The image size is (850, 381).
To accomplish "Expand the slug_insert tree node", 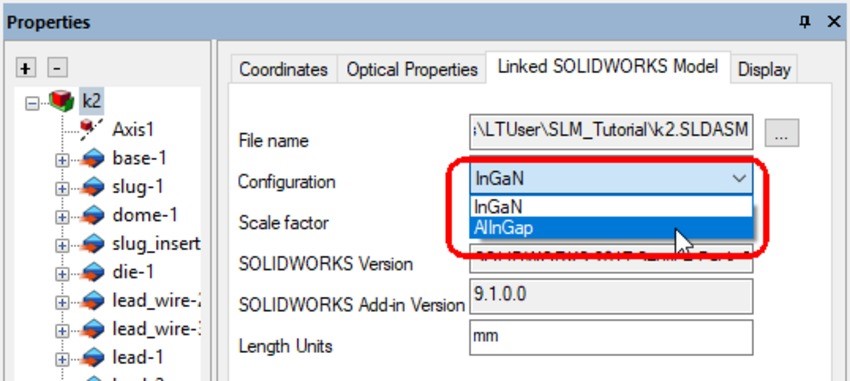I will tap(62, 246).
